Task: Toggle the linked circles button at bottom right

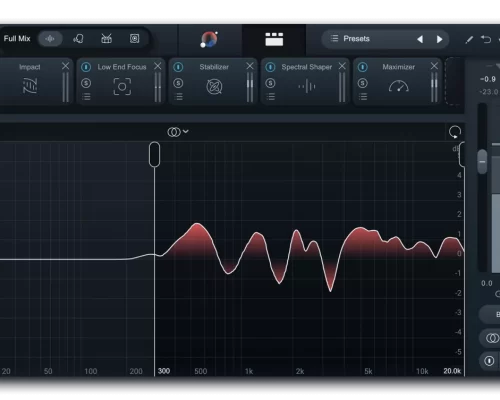Action: [491, 338]
